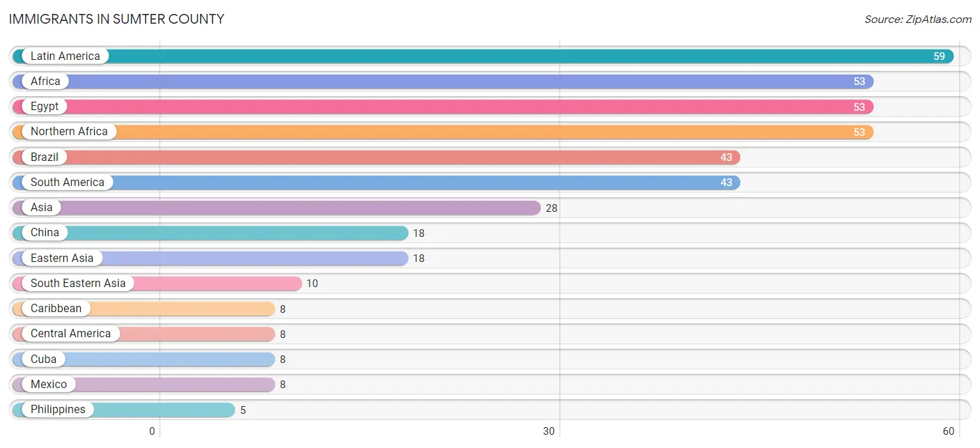Click the Brazil bar label

pyautogui.click(x=45, y=157)
